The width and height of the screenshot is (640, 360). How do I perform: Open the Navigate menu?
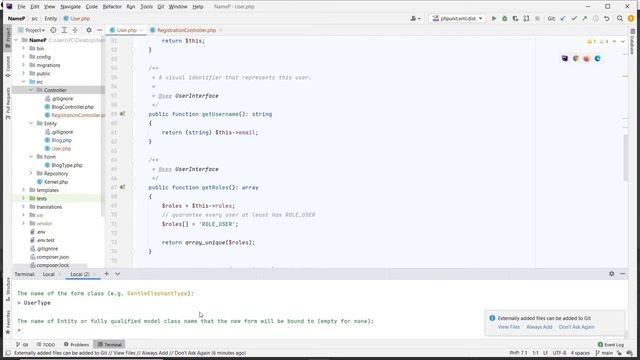coord(70,7)
